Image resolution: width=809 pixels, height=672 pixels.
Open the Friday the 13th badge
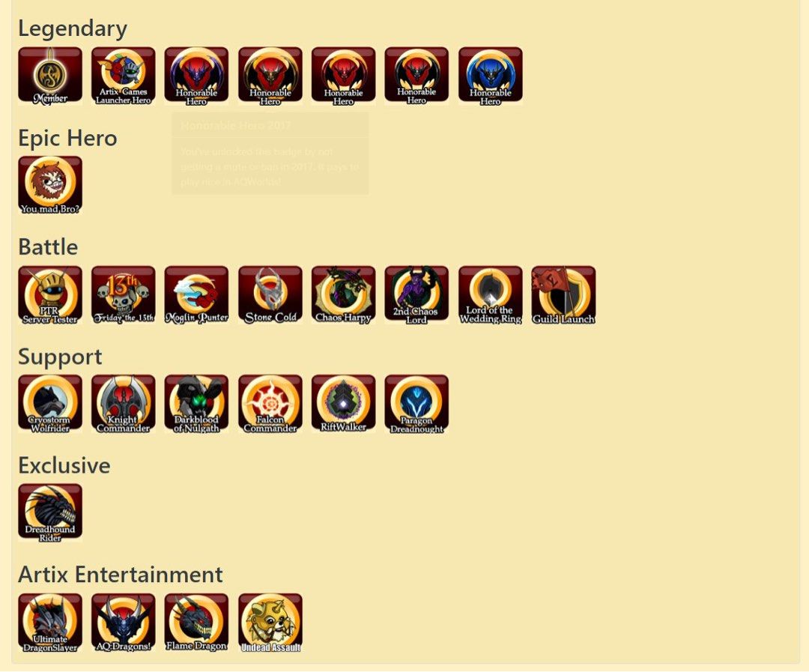click(x=124, y=294)
